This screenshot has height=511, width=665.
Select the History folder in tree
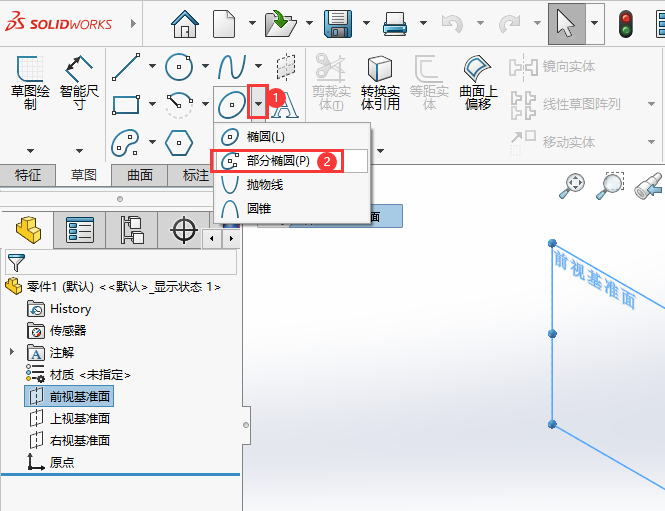(59, 309)
